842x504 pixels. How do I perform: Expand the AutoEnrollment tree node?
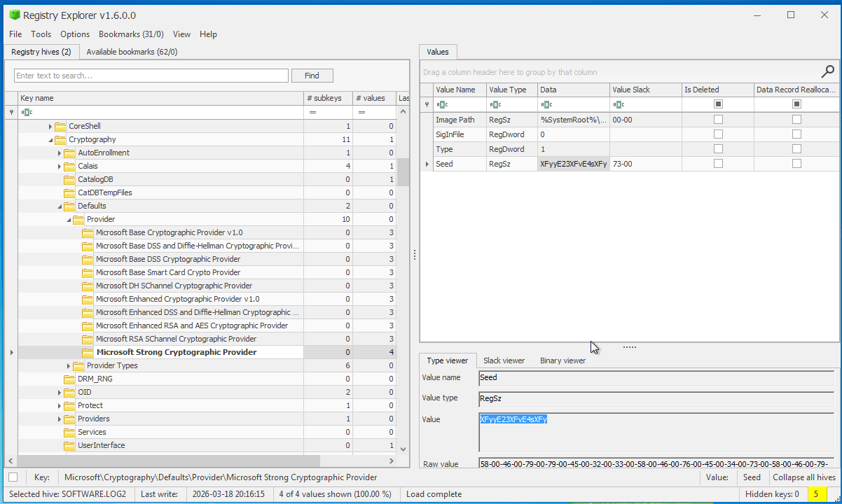60,153
